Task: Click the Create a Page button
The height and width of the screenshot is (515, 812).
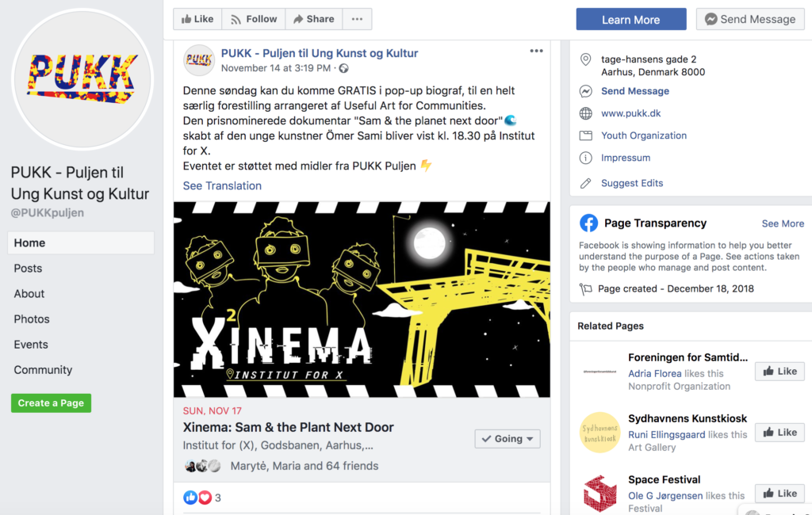Action: point(52,403)
